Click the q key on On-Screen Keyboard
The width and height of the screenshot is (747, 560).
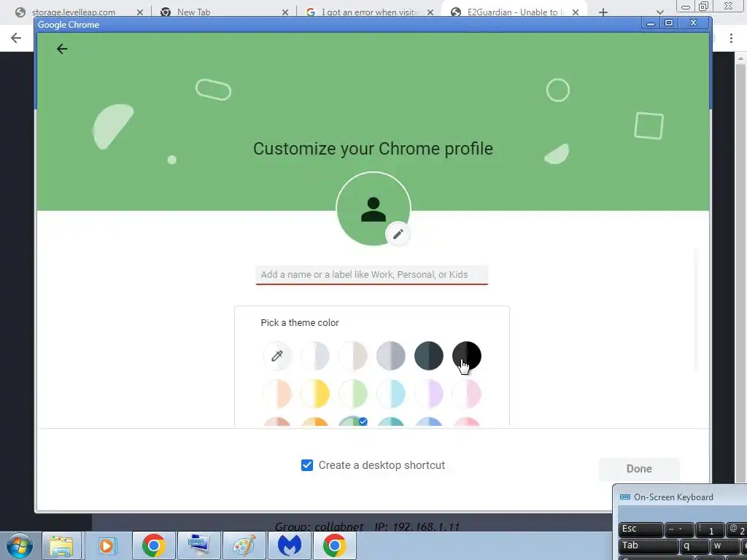coord(694,546)
